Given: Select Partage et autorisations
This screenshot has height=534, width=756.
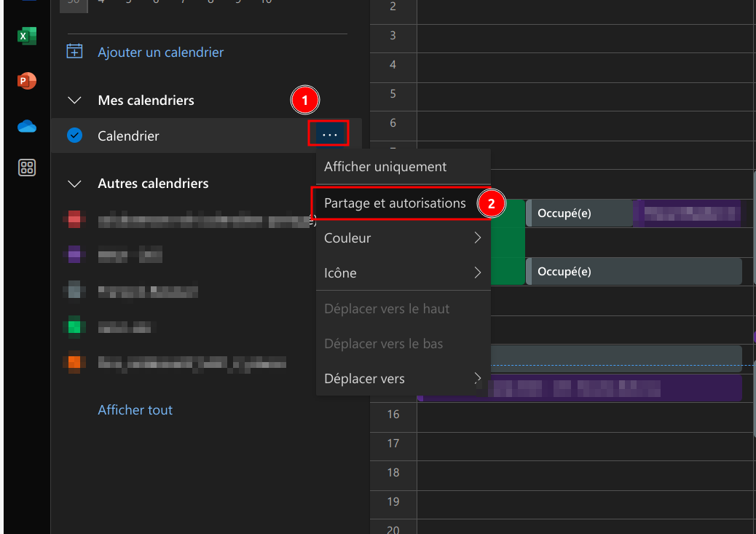Looking at the screenshot, I should 395,203.
